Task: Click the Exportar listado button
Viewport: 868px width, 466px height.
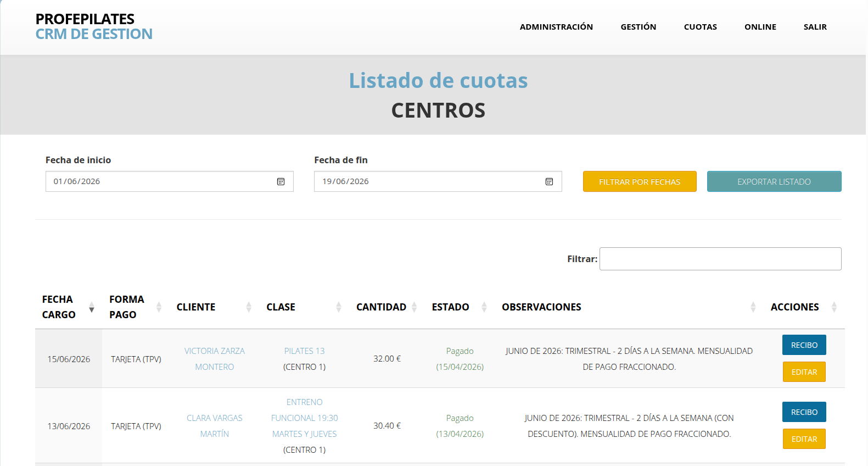Action: coord(774,181)
